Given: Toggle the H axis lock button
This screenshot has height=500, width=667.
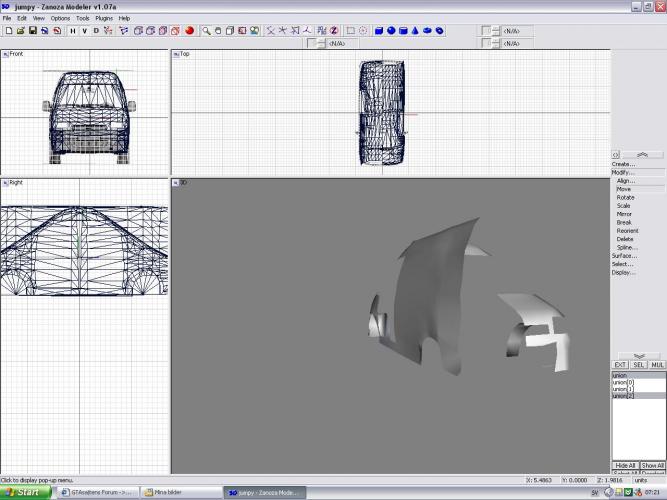Looking at the screenshot, I should click(x=72, y=31).
